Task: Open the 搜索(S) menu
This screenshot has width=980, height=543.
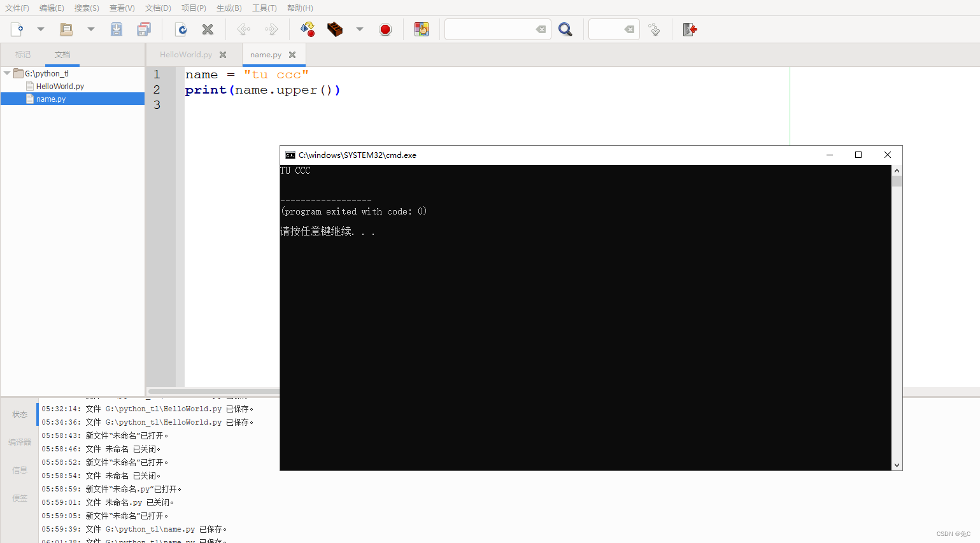Action: (x=87, y=8)
